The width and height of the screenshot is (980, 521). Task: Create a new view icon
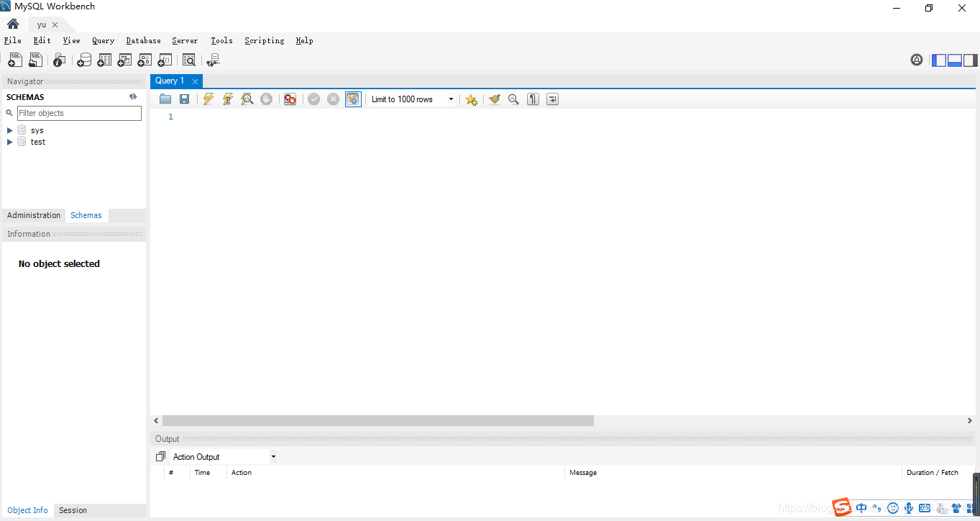tap(125, 60)
